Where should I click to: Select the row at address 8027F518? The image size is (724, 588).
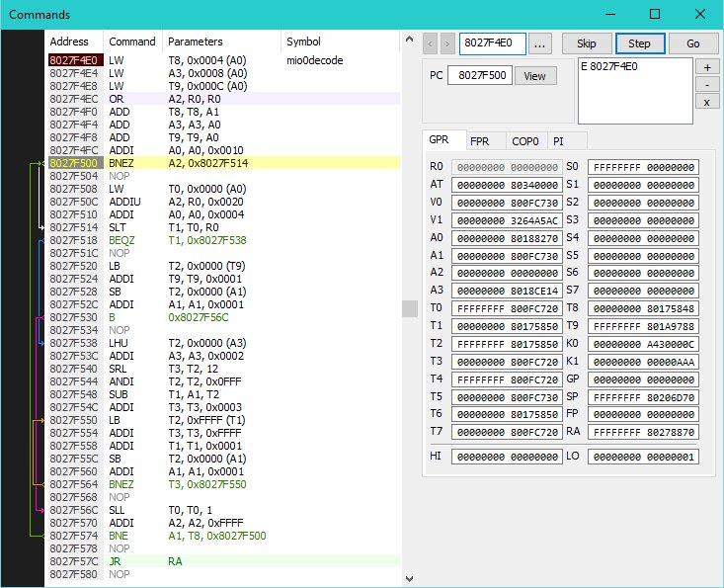224,240
